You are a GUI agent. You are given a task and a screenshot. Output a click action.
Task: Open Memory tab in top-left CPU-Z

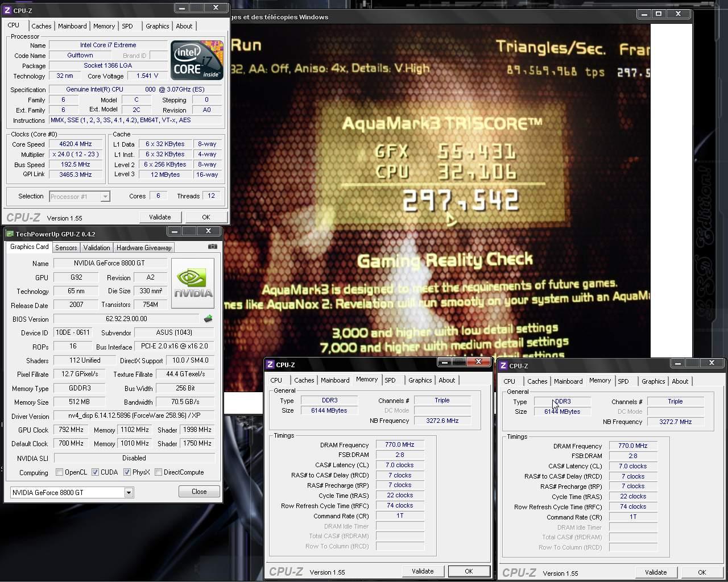click(104, 26)
